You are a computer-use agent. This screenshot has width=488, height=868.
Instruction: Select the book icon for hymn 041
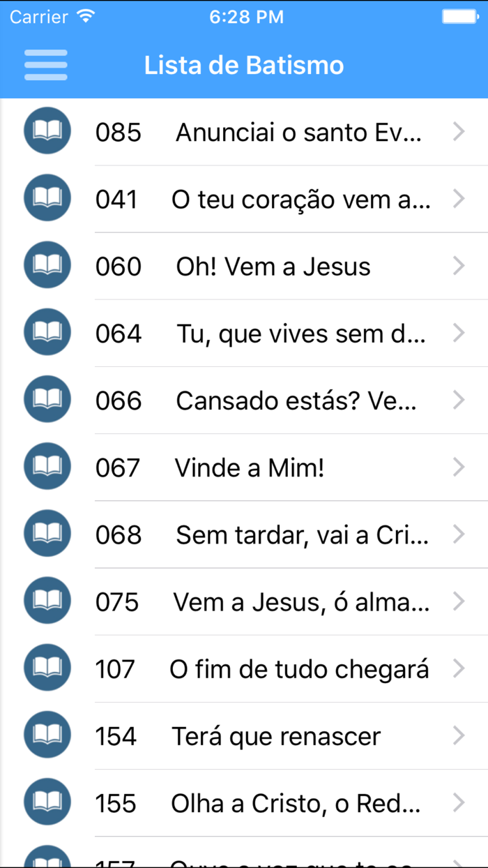pos(47,197)
